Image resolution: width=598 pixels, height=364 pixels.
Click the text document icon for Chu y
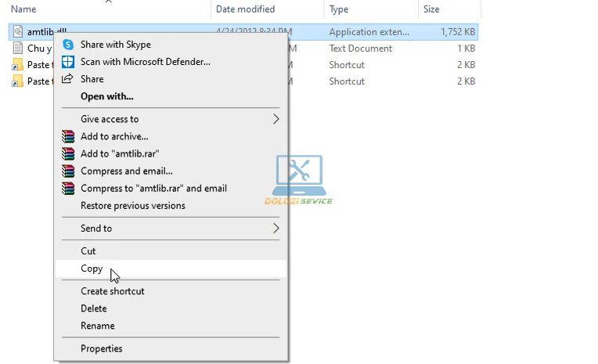click(18, 49)
